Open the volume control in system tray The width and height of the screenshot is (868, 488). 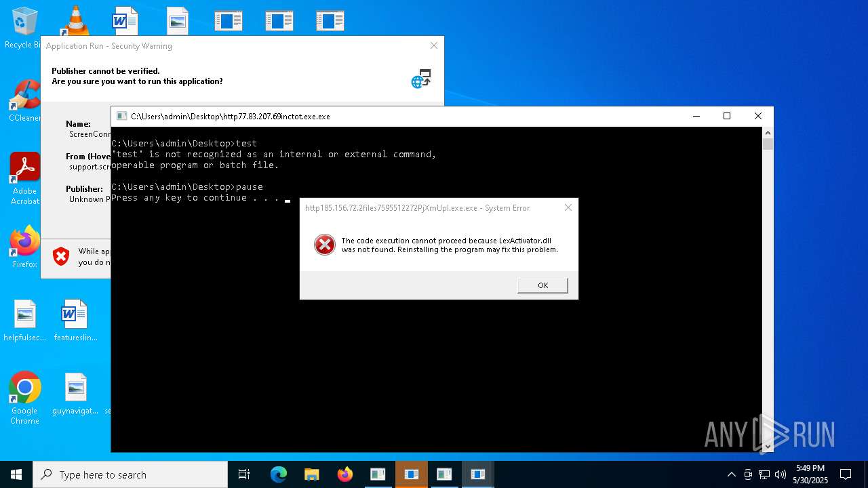pyautogui.click(x=781, y=474)
